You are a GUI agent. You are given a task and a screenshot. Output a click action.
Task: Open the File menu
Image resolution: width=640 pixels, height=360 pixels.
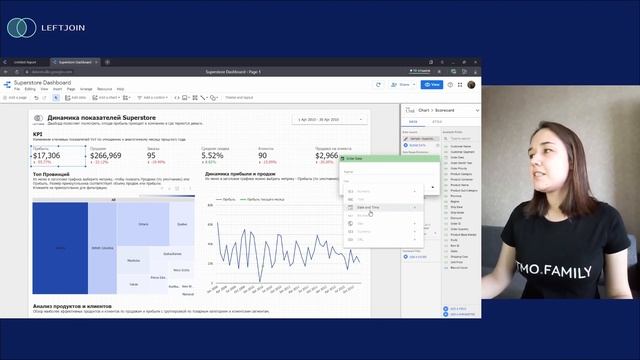(x=17, y=89)
